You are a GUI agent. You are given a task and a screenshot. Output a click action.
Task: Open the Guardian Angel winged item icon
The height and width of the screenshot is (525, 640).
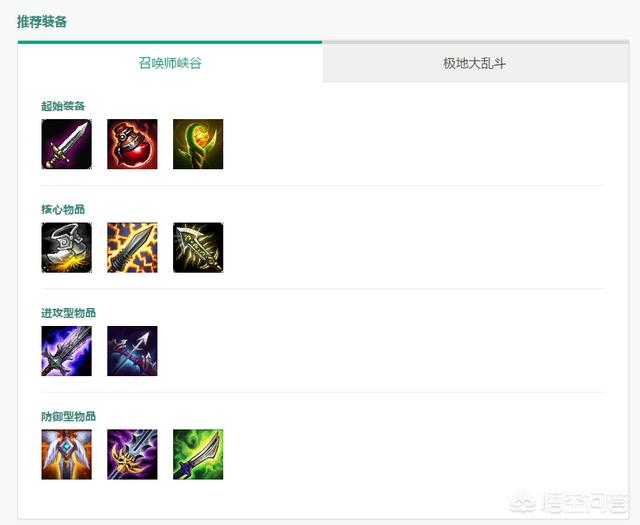click(67, 454)
